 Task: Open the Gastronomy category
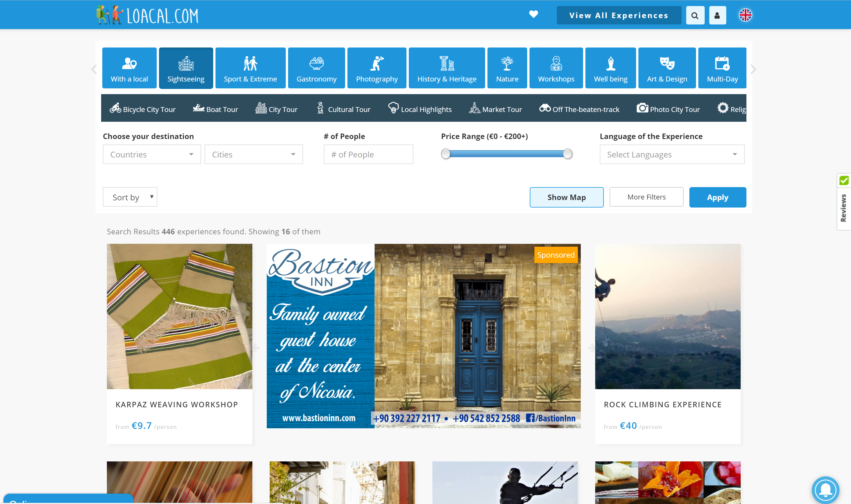pyautogui.click(x=316, y=68)
